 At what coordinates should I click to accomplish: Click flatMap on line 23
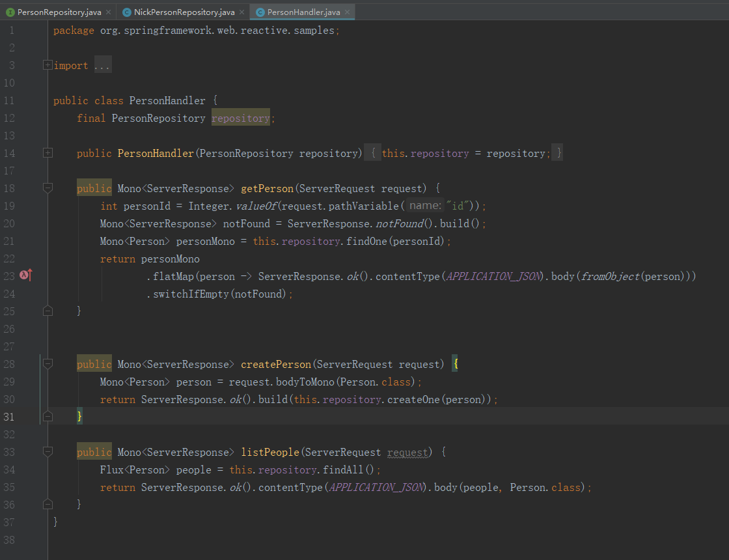[x=173, y=276]
